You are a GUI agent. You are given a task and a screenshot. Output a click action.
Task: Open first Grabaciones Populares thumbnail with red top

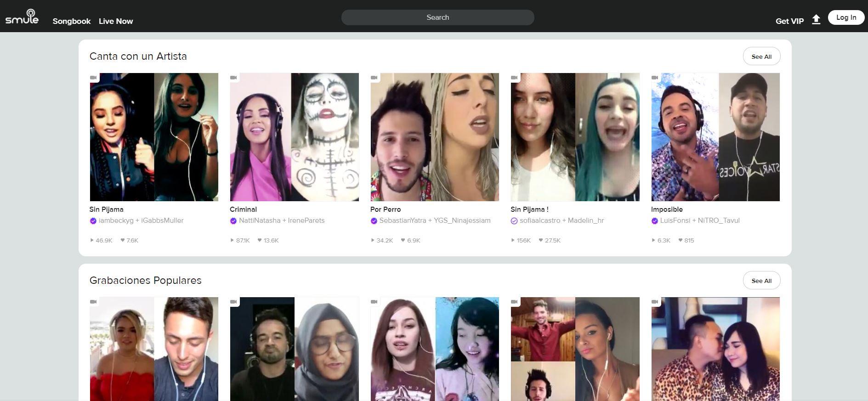(x=154, y=349)
